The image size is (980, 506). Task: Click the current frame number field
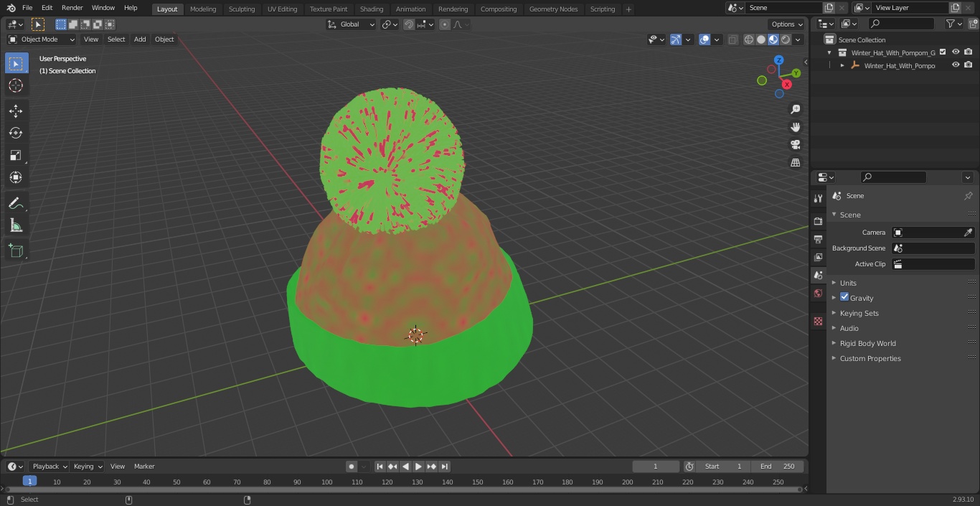656,467
